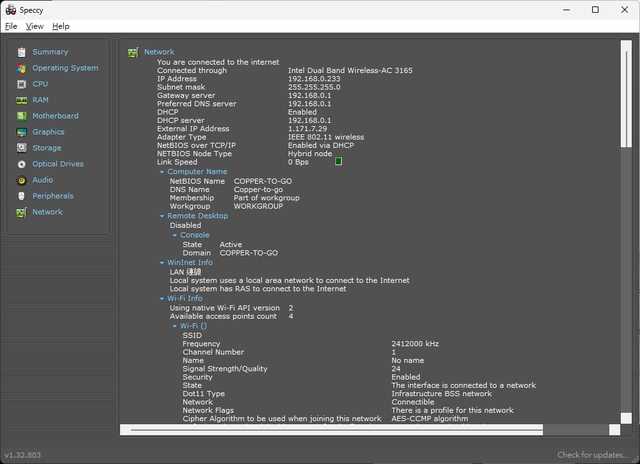
Task: Click the Storage drive icon
Action: (21, 148)
